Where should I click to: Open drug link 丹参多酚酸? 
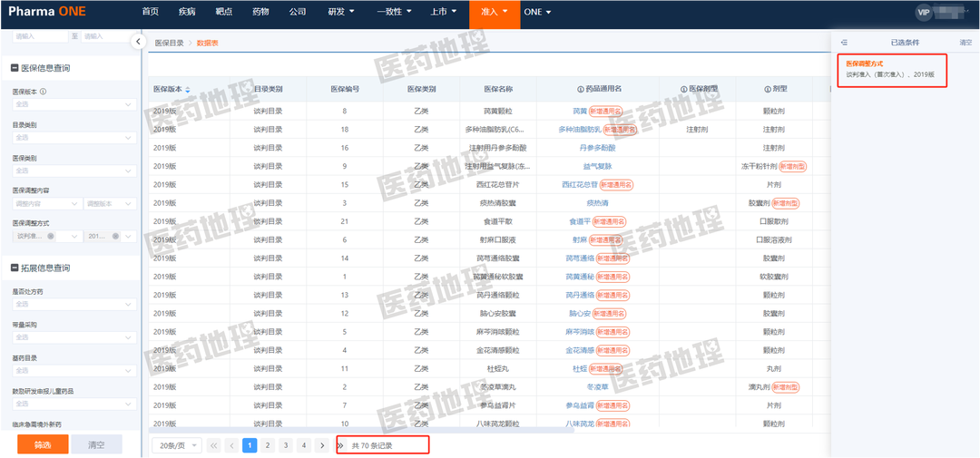tap(597, 148)
